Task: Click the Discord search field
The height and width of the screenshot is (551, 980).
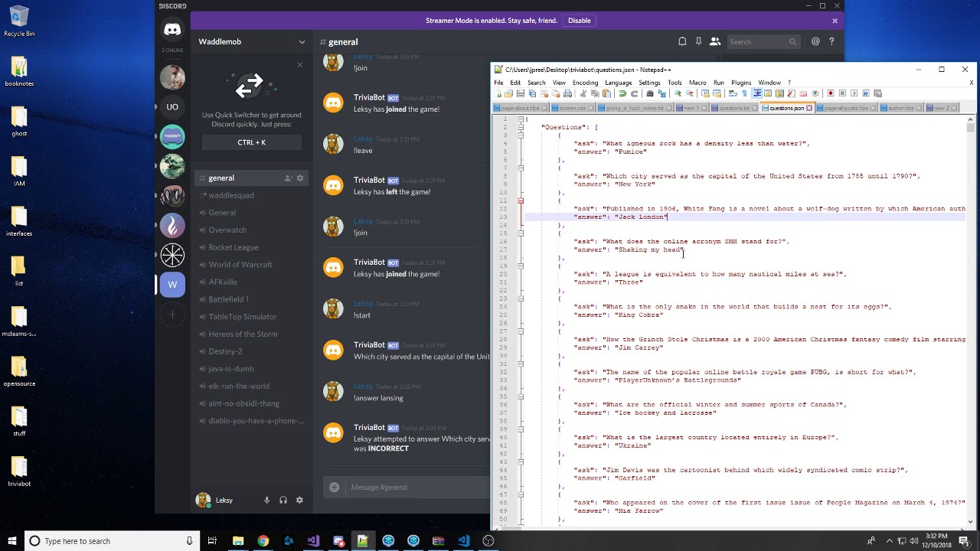Action: click(763, 41)
